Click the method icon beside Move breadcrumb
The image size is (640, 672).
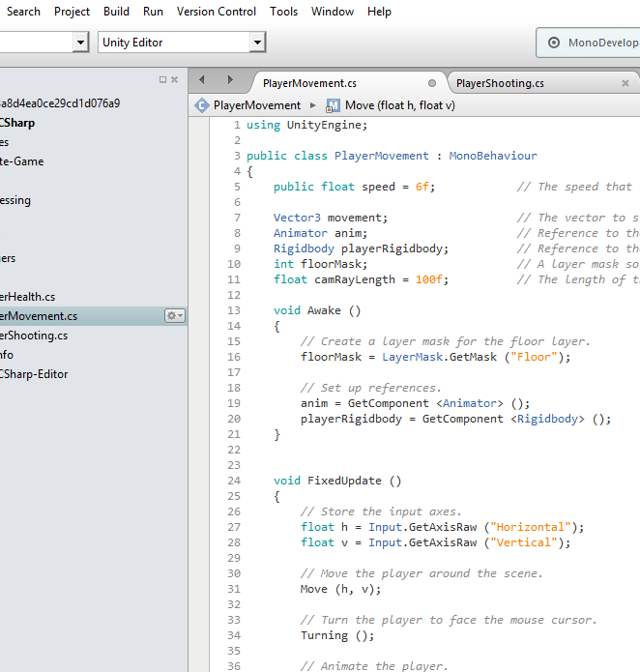333,105
